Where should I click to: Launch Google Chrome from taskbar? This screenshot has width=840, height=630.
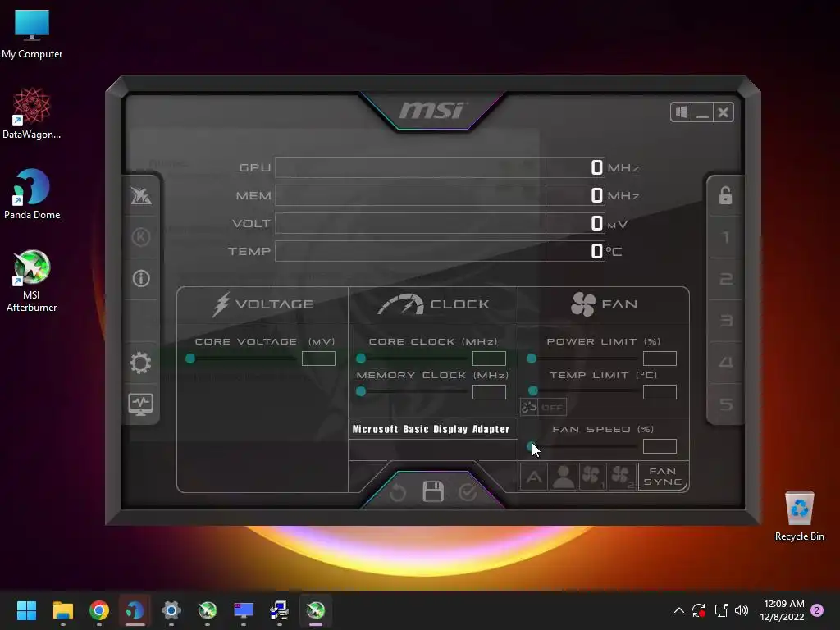coord(99,610)
